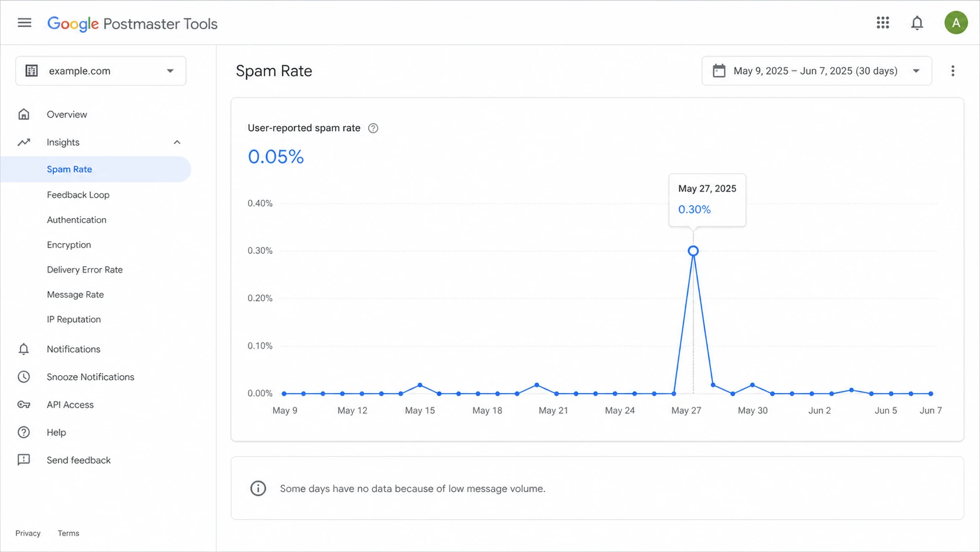The width and height of the screenshot is (980, 552).
Task: Open Send feedback
Action: (x=79, y=460)
